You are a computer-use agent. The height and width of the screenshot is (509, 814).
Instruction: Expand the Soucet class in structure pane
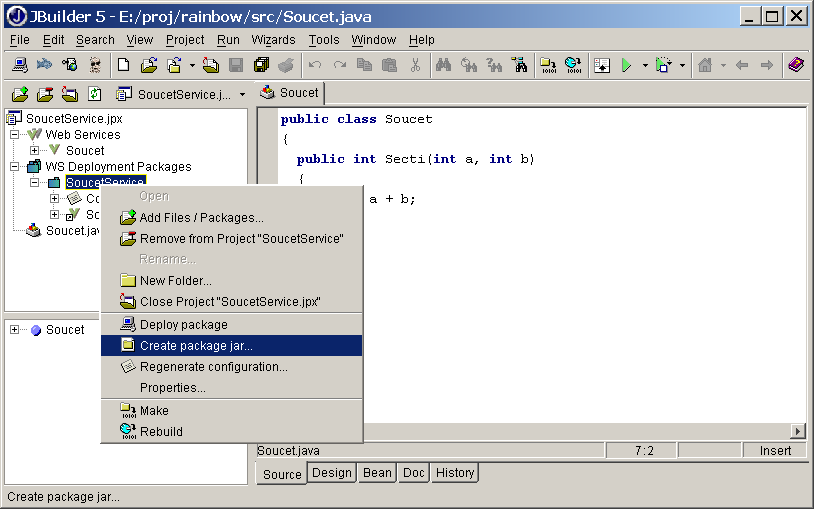click(x=15, y=329)
